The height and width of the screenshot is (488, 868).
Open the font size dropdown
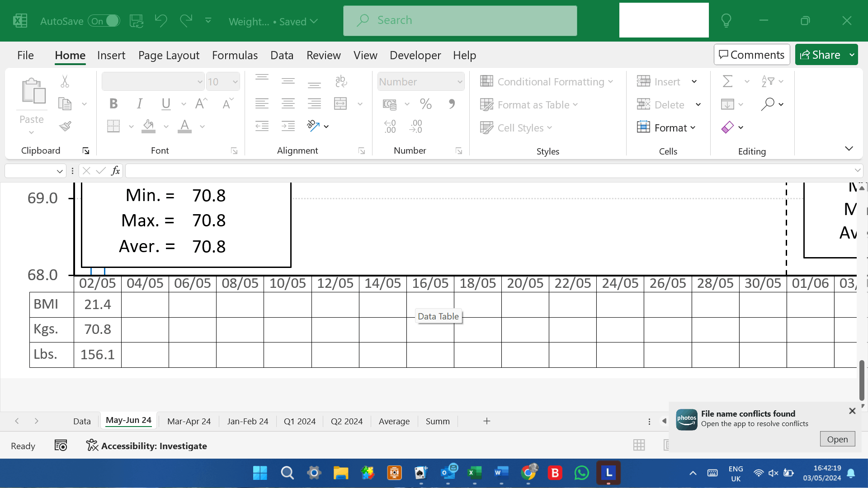coord(235,82)
